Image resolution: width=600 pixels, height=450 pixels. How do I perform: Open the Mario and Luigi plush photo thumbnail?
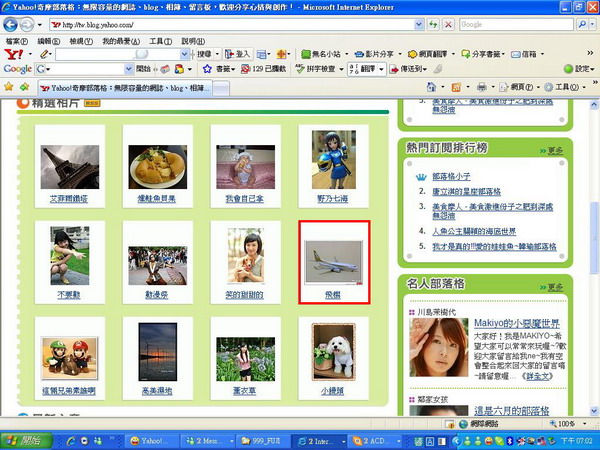pyautogui.click(x=70, y=359)
